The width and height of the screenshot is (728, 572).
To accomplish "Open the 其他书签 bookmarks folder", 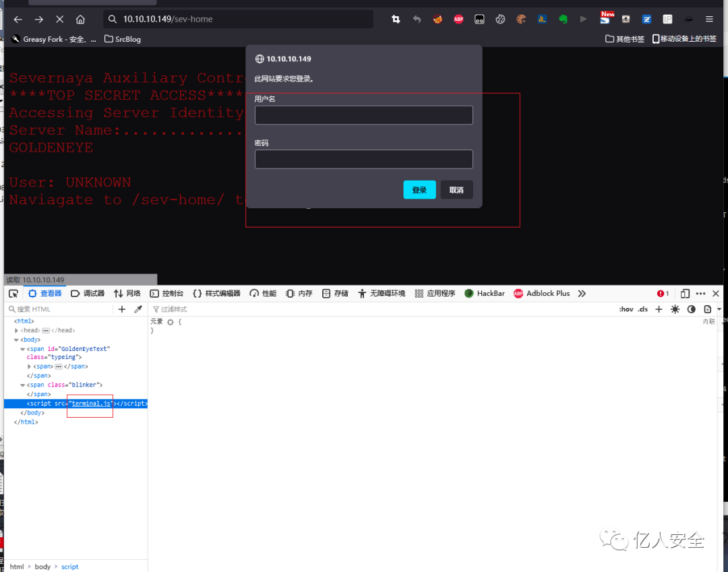I will (x=625, y=39).
